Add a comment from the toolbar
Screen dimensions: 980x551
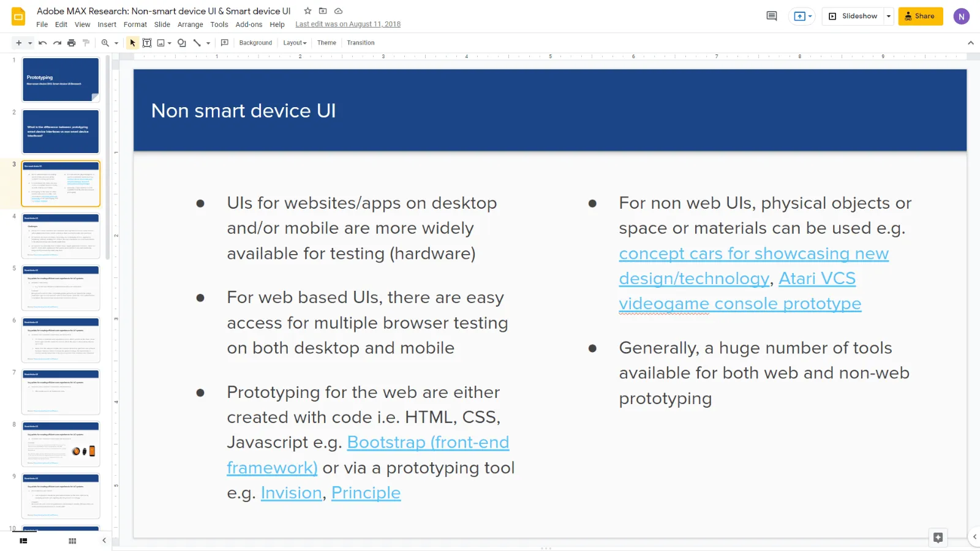point(225,43)
